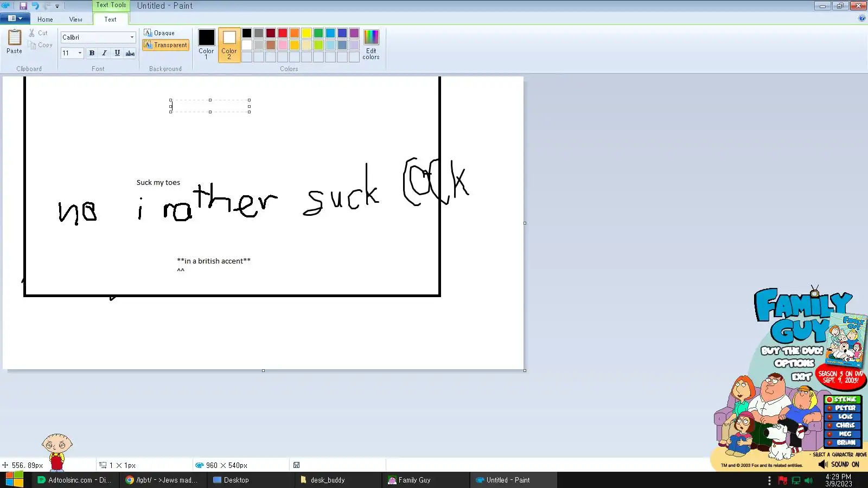The width and height of the screenshot is (868, 488).
Task: Select the Brian character button
Action: point(843,443)
